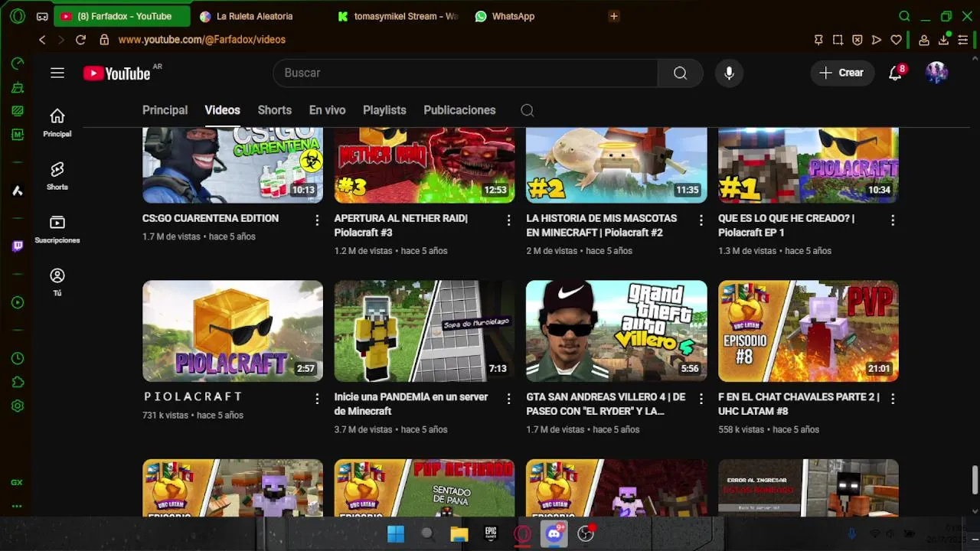
Task: Click the YouTube logo
Action: point(117,73)
